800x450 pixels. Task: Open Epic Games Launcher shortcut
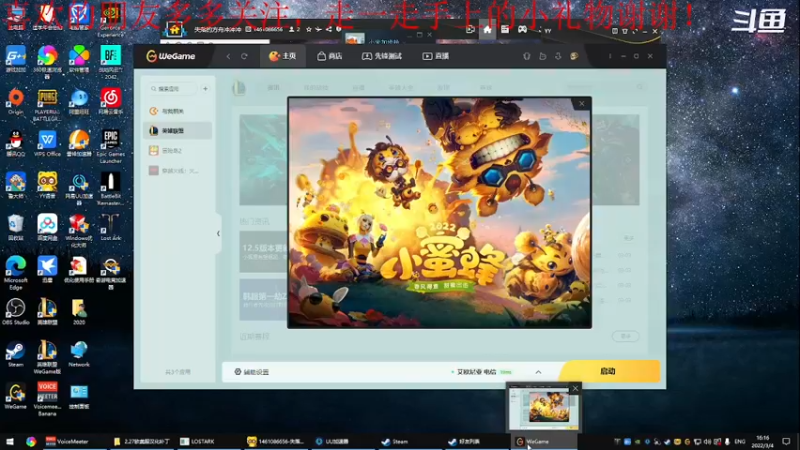coord(110,146)
